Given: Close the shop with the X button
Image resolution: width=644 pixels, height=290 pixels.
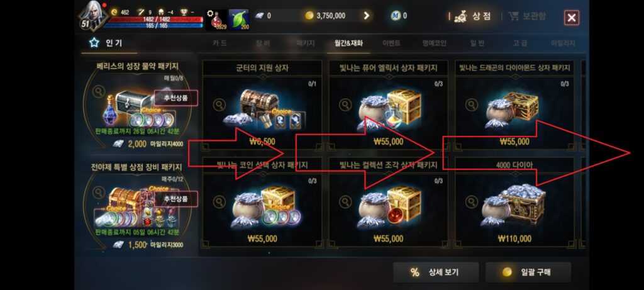Looking at the screenshot, I should [571, 18].
